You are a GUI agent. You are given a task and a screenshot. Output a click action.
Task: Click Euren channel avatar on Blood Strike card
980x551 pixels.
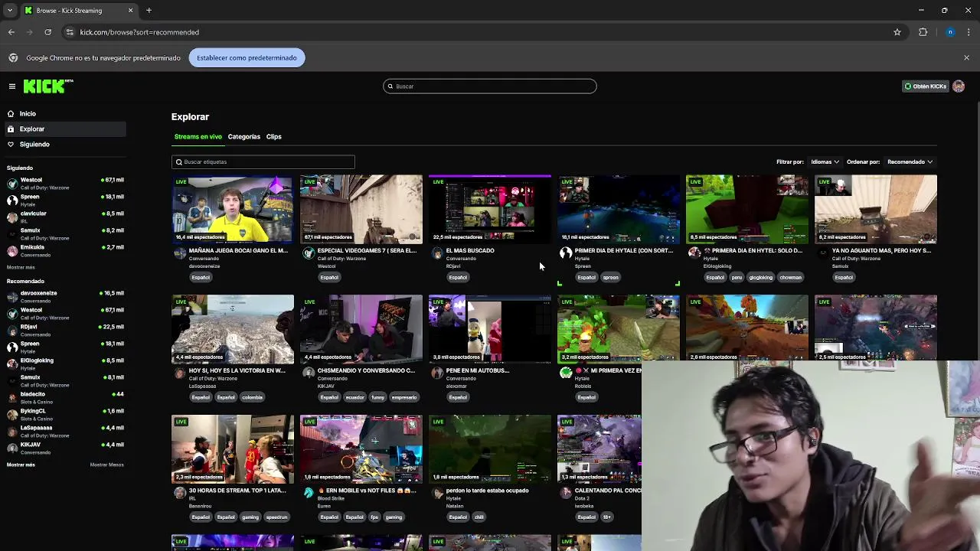(x=309, y=493)
